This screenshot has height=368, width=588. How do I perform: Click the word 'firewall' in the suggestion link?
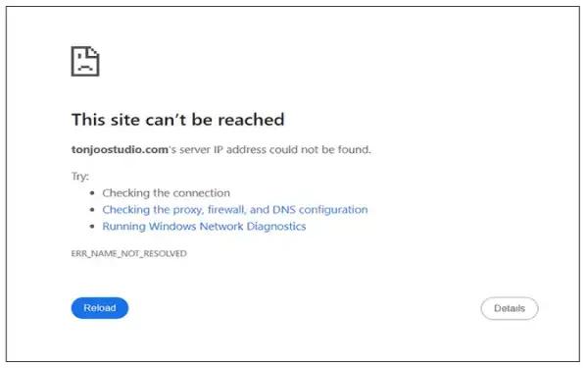click(x=226, y=210)
